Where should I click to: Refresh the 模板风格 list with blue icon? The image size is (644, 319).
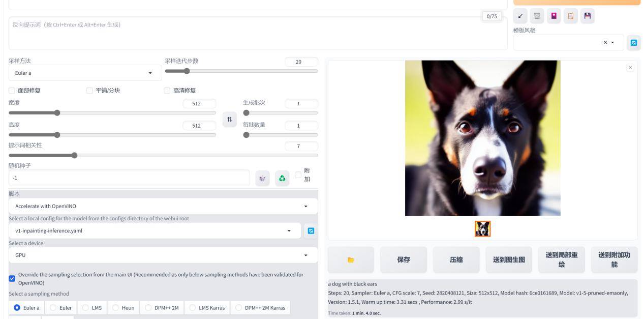coord(634,43)
